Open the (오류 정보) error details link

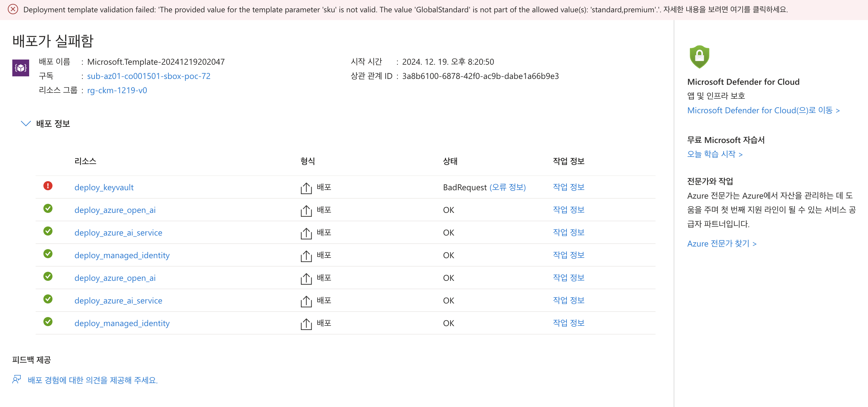coord(508,187)
